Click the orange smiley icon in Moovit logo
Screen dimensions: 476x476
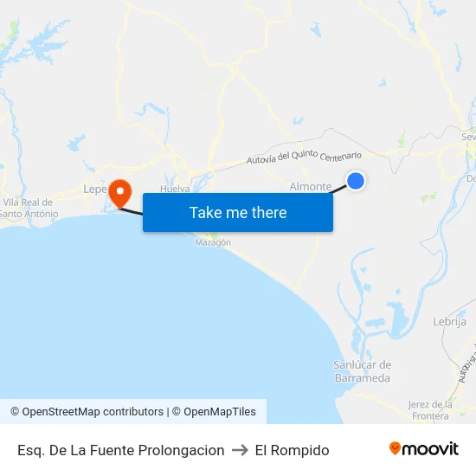pos(395,448)
